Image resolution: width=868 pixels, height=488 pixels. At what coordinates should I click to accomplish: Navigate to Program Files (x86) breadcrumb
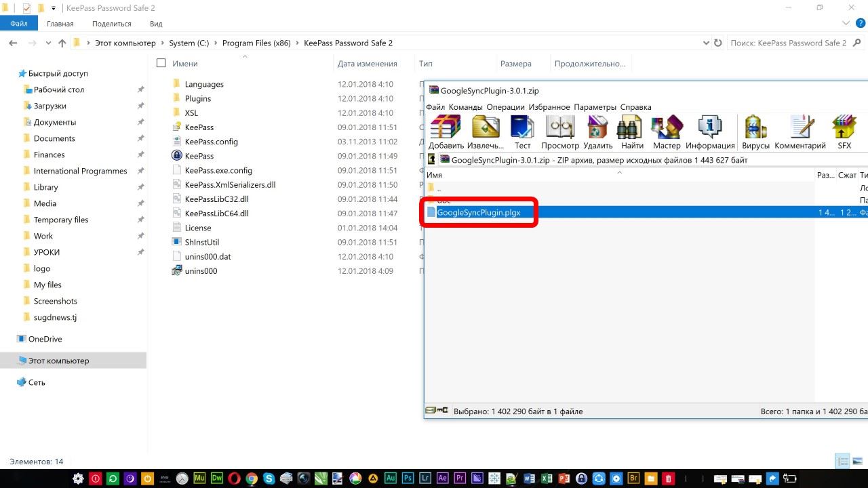[x=256, y=43]
